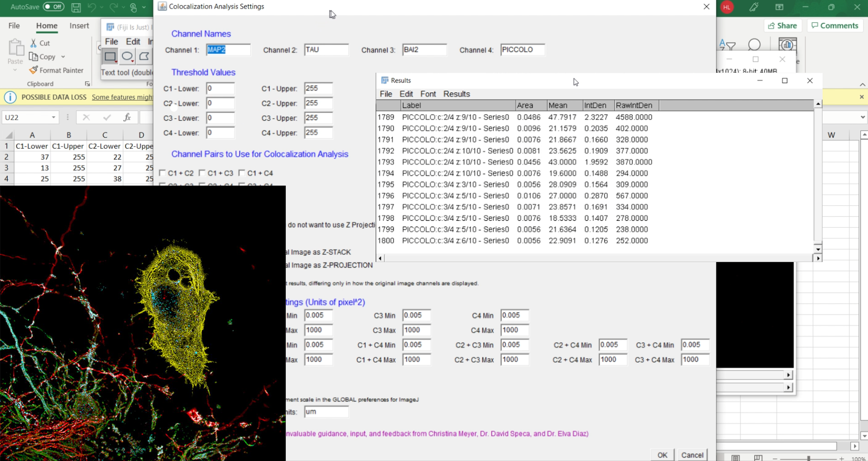The image size is (868, 461).
Task: Click the Channel 2 TAU input field
Action: point(326,50)
